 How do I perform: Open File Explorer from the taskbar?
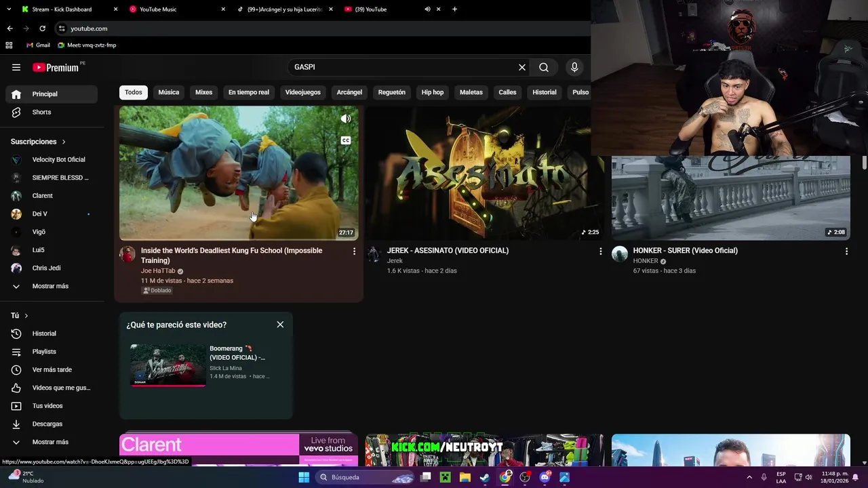coord(465,477)
